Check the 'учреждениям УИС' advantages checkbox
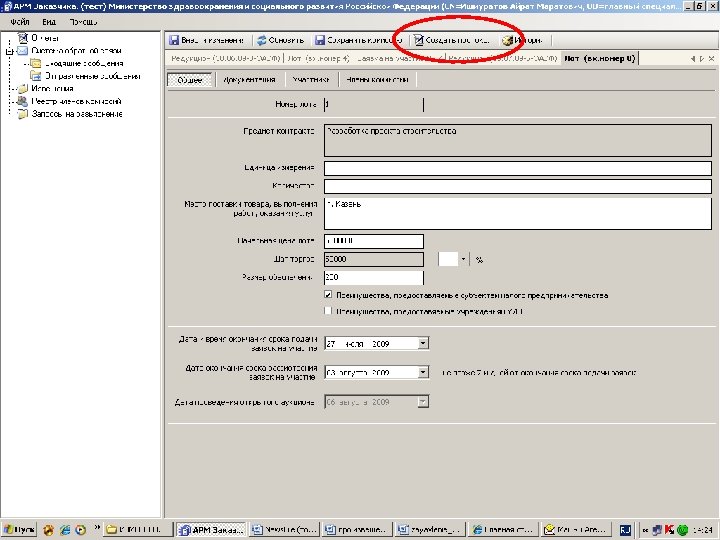720x540 pixels. (x=328, y=311)
